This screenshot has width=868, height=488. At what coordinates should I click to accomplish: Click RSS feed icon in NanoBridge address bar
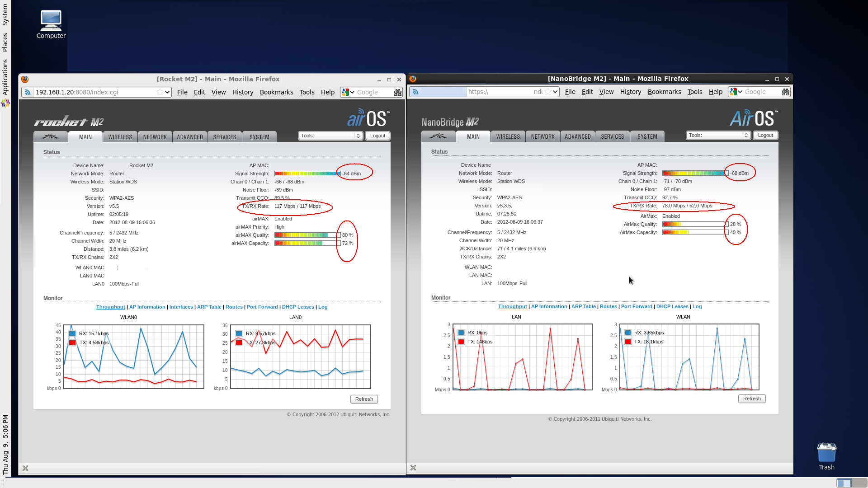pyautogui.click(x=415, y=92)
